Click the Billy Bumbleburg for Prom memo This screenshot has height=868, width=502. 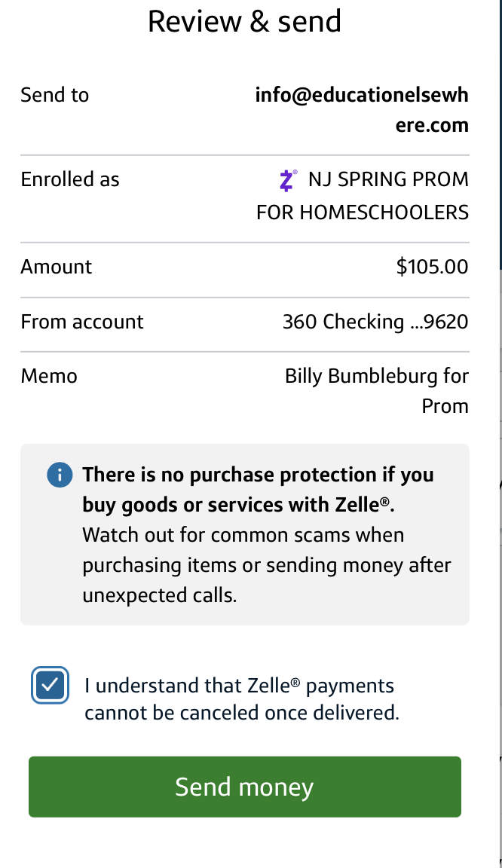pyautogui.click(x=377, y=390)
